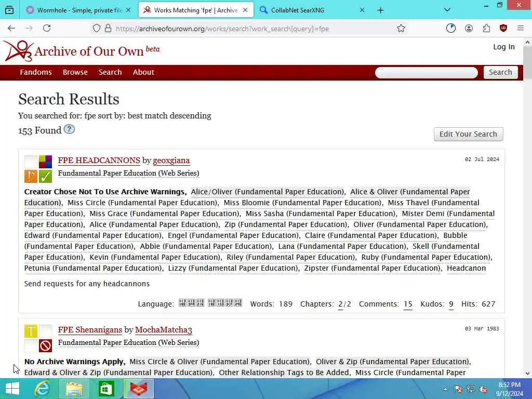Bookmark this page with the star icon
Image resolution: width=532 pixels, height=399 pixels.
pos(401,29)
